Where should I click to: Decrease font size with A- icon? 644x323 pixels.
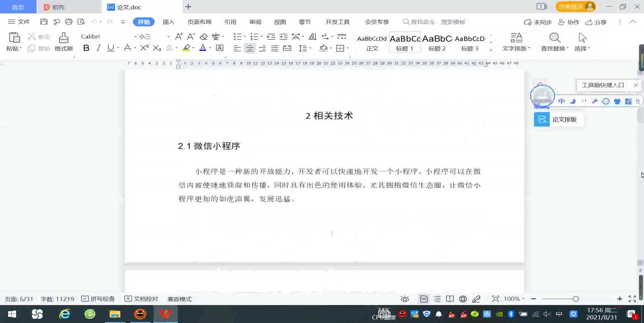pyautogui.click(x=191, y=36)
